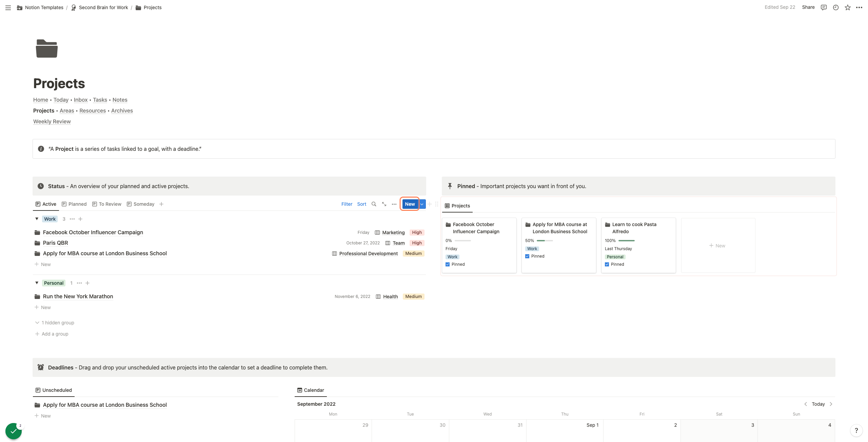868x442 pixels.
Task: Collapse the Personal group triangle
Action: tap(37, 283)
